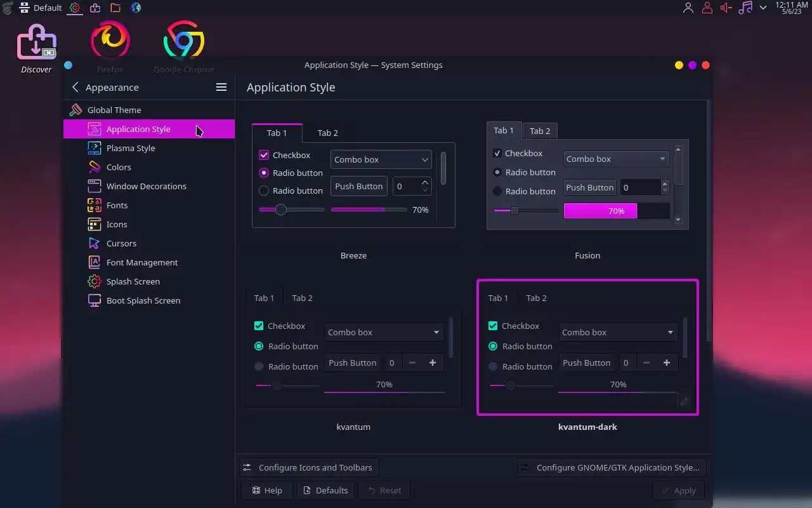This screenshot has height=508, width=812.
Task: Open the Combo box in the kvantum-dark preview
Action: (619, 332)
